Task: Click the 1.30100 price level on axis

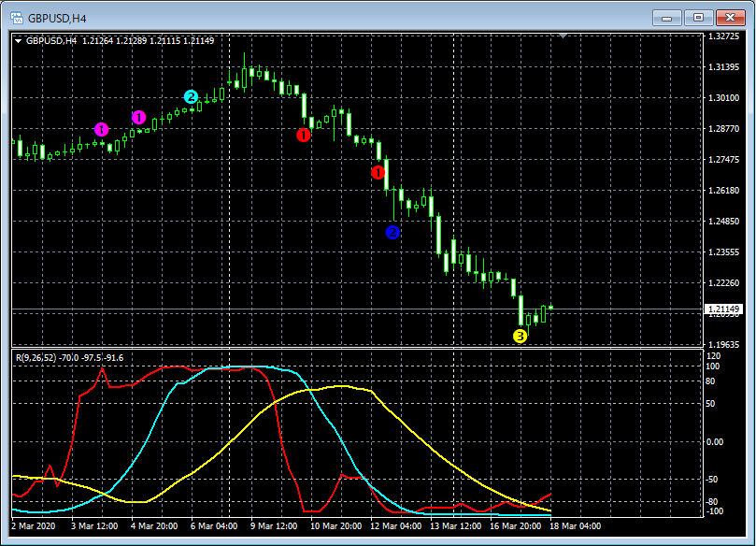Action: (723, 98)
